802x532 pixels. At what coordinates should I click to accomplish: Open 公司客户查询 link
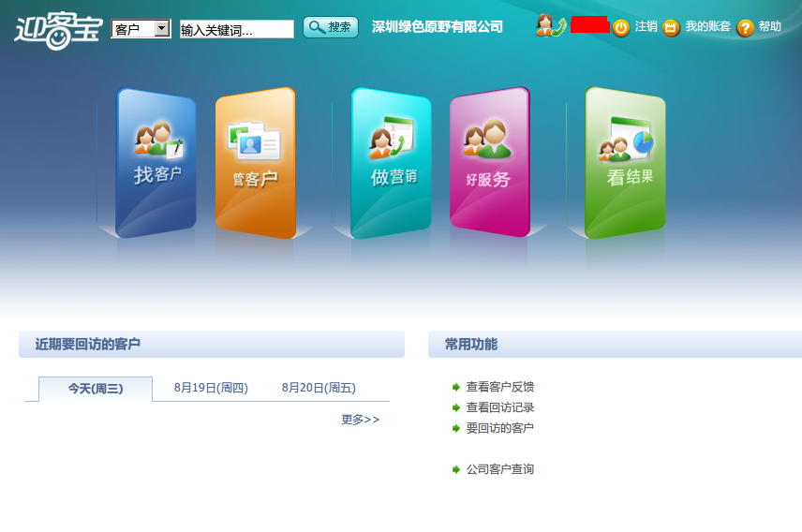(499, 469)
